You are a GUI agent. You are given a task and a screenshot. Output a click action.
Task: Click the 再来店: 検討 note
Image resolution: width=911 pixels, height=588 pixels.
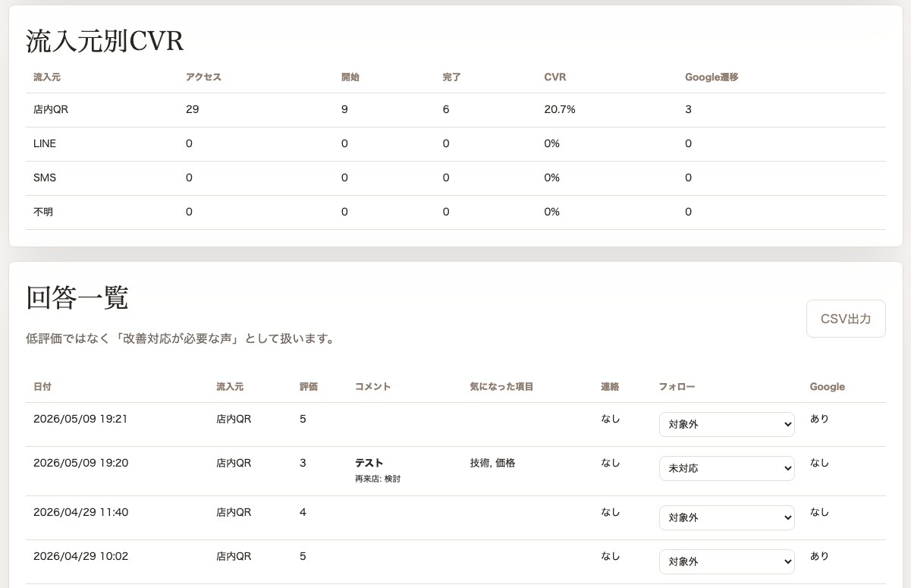click(378, 479)
